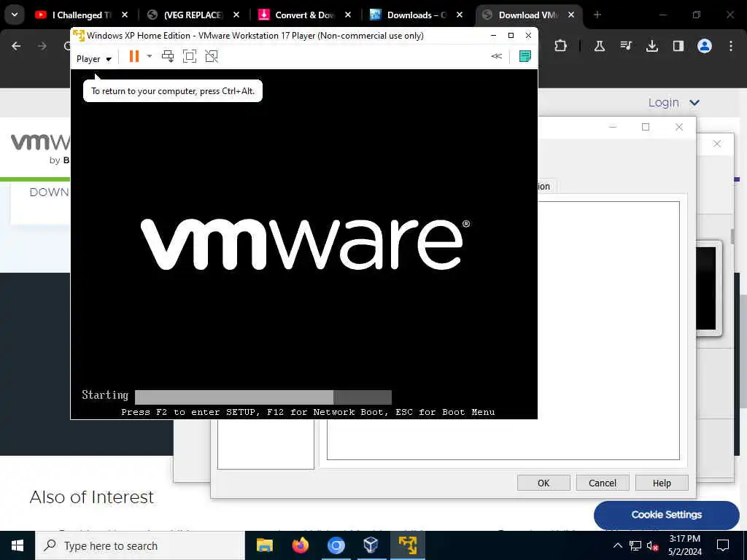Go back in Chrome
Viewport: 747px width, 560px height.
(x=16, y=46)
